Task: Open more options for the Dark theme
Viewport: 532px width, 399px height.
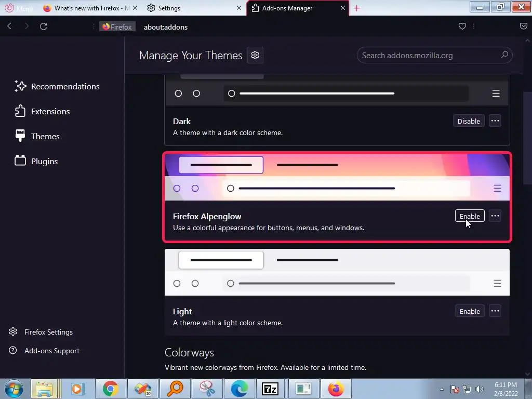Action: [495, 121]
